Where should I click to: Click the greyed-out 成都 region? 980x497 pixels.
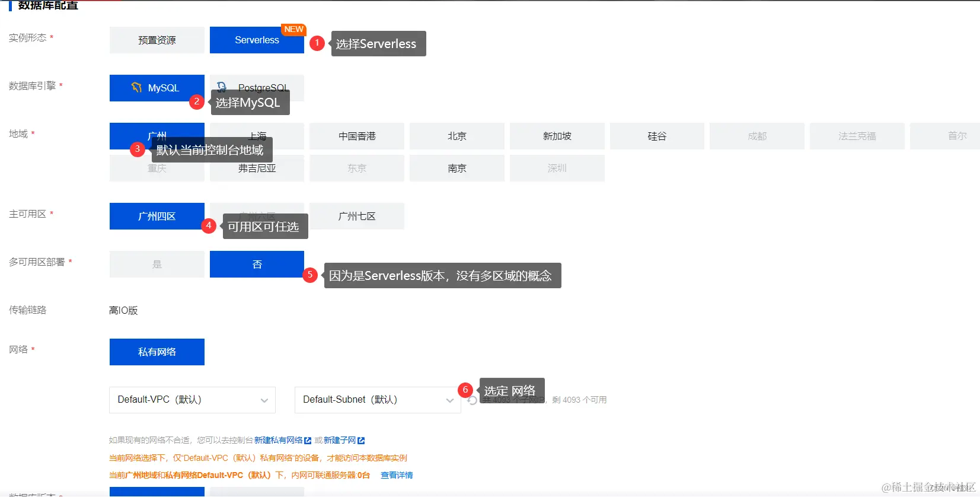point(757,136)
